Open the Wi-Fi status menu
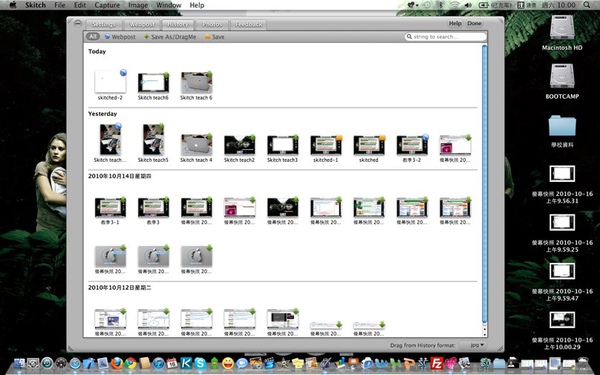The height and width of the screenshot is (375, 600). click(x=454, y=5)
